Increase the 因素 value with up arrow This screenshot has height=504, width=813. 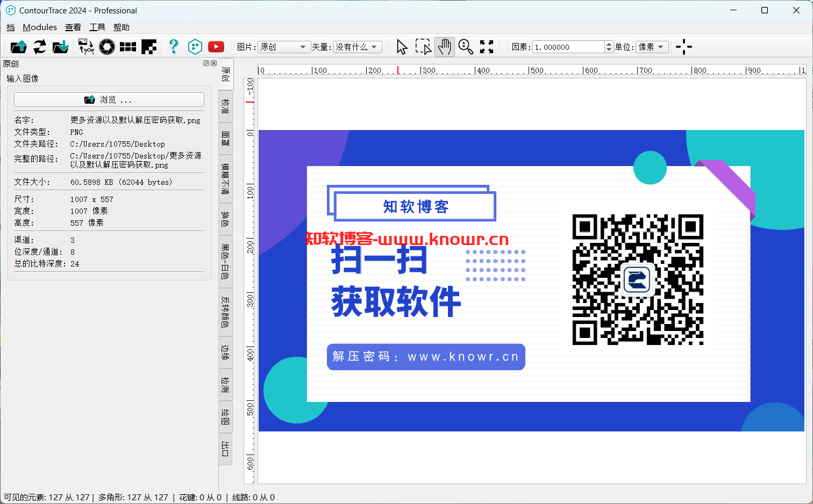[x=609, y=44]
